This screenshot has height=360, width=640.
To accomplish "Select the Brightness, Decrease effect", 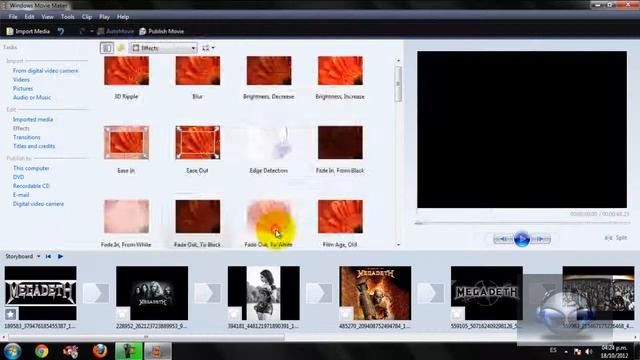I will pyautogui.click(x=269, y=71).
